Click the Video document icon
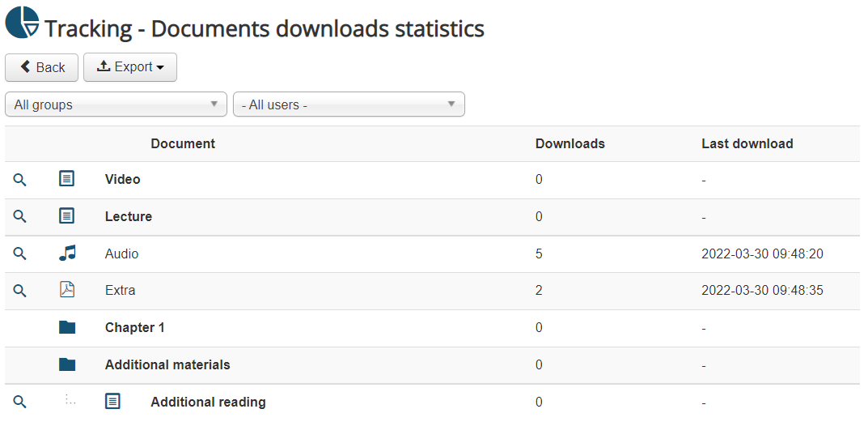Viewport: 868px width, 426px height. (x=67, y=179)
